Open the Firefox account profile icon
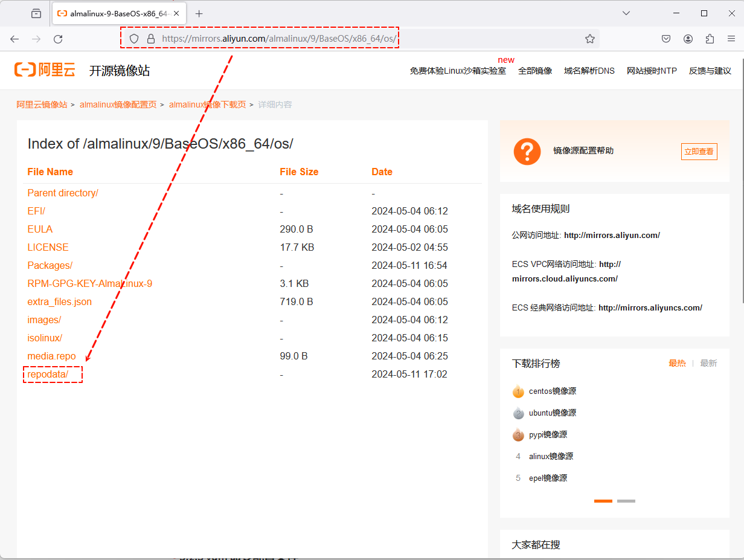 688,39
